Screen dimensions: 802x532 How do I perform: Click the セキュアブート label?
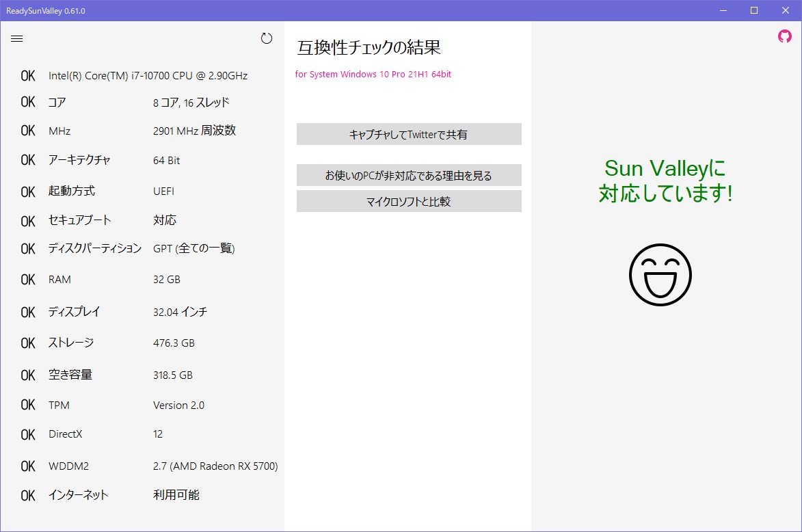pyautogui.click(x=80, y=220)
